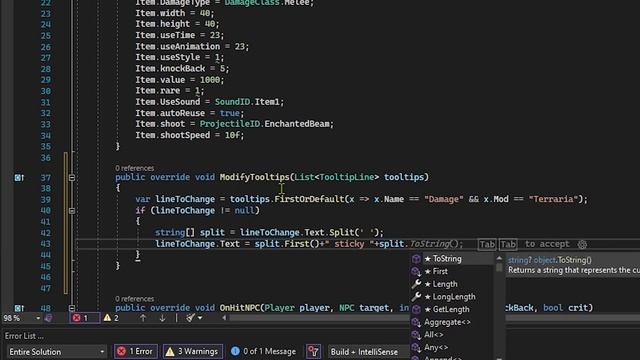Select Any<> in the IntelliSense list
This screenshot has width=640, height=360.
click(452, 347)
